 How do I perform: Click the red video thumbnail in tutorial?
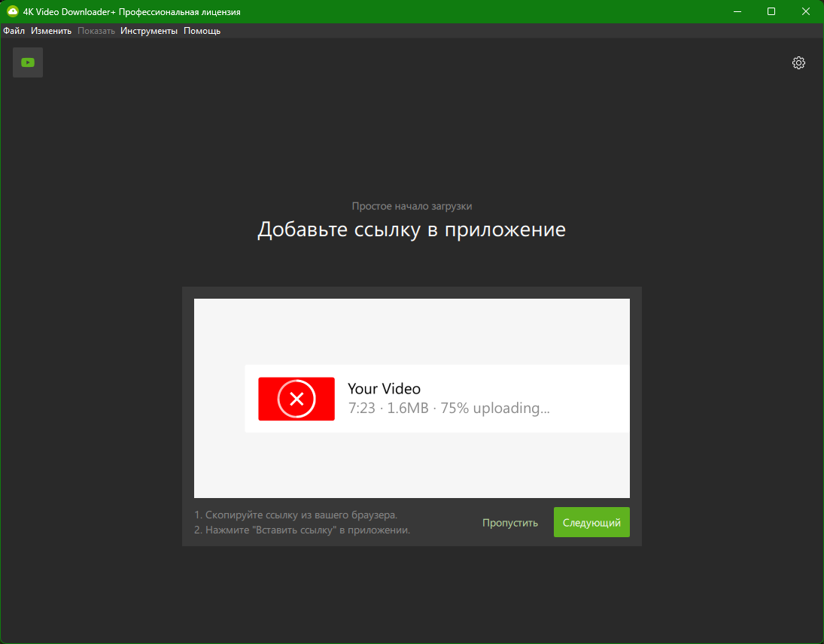click(296, 399)
